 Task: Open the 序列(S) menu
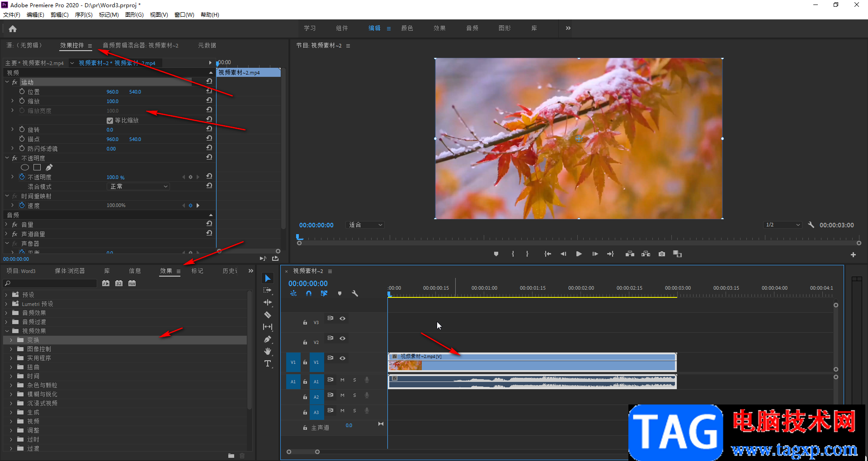click(x=84, y=15)
